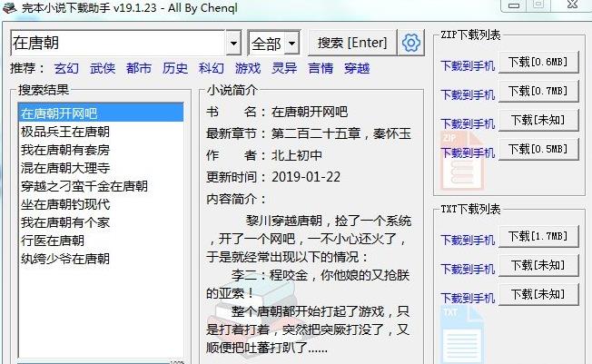Select result 行医在唐朝
Image resolution: width=592 pixels, height=364 pixels.
coord(101,241)
